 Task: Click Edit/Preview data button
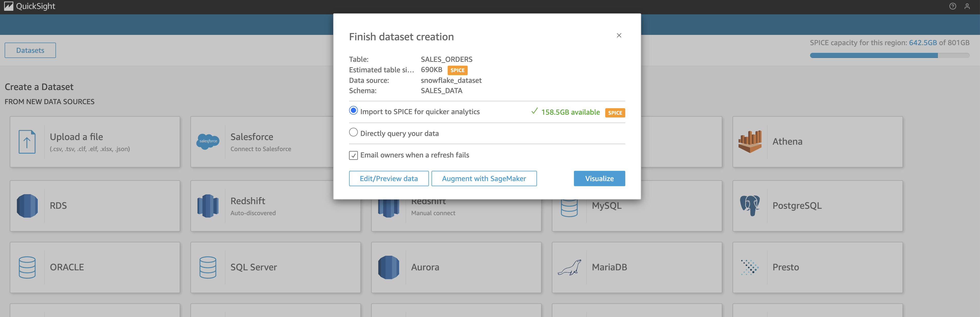pyautogui.click(x=388, y=179)
